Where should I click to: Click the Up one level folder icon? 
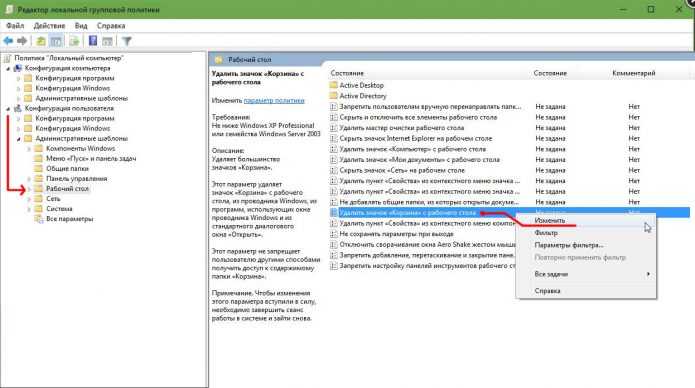(x=41, y=41)
